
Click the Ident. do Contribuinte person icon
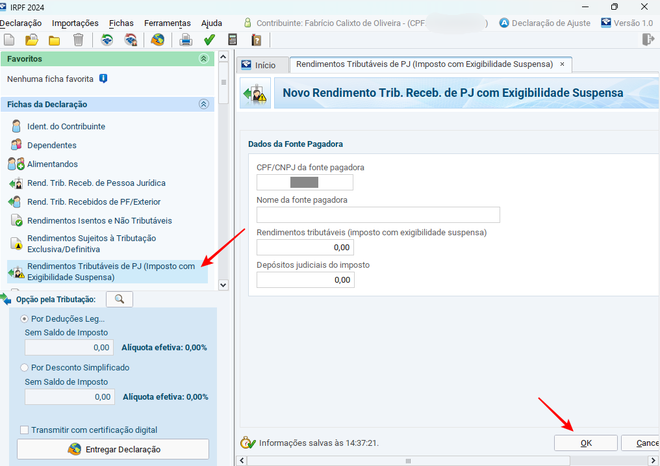[16, 126]
